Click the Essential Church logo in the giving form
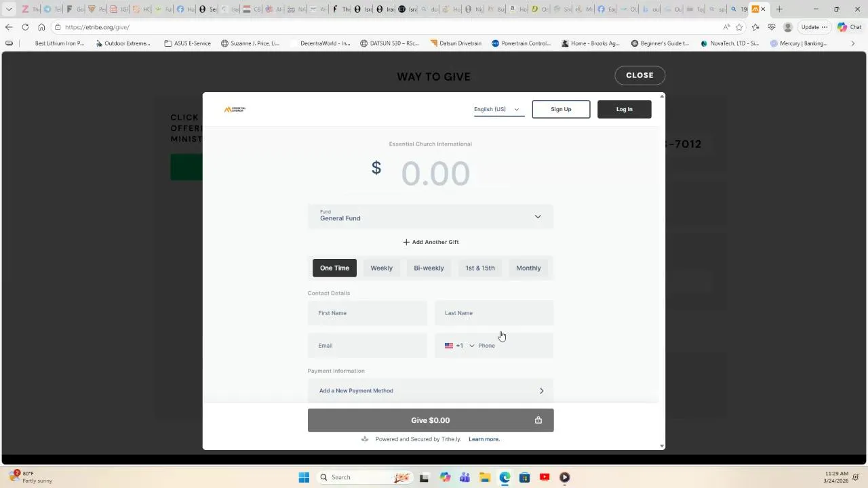Image resolution: width=868 pixels, height=488 pixels. tap(235, 109)
